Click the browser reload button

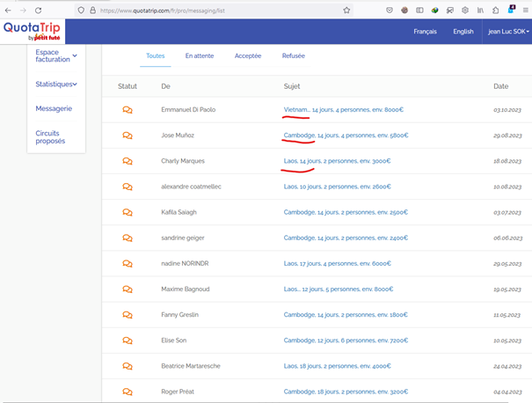coord(38,10)
